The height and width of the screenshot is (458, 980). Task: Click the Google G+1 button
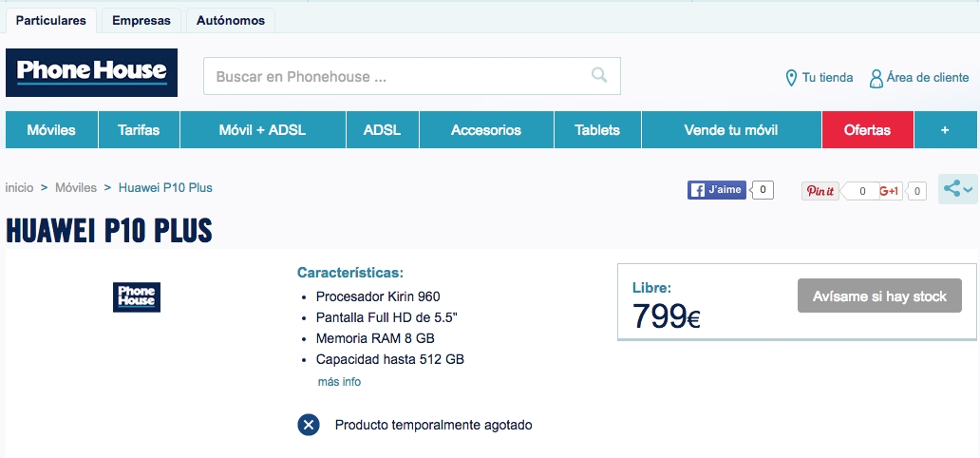(889, 191)
